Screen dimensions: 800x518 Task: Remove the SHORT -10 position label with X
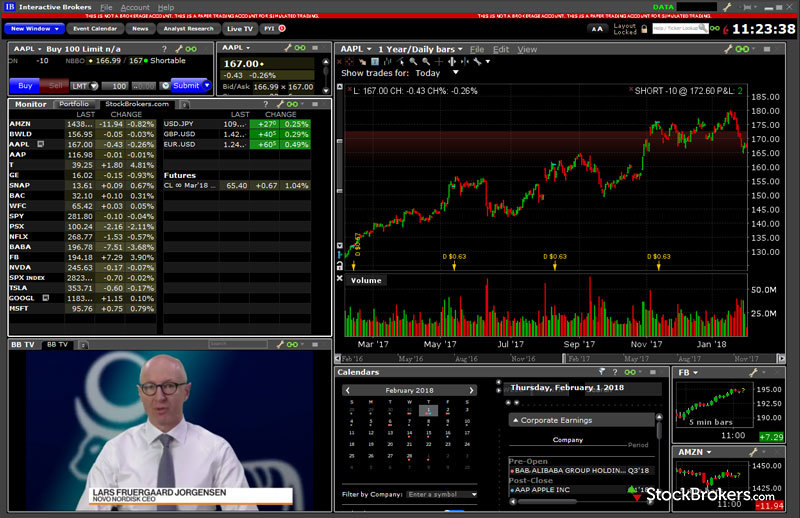tap(631, 90)
